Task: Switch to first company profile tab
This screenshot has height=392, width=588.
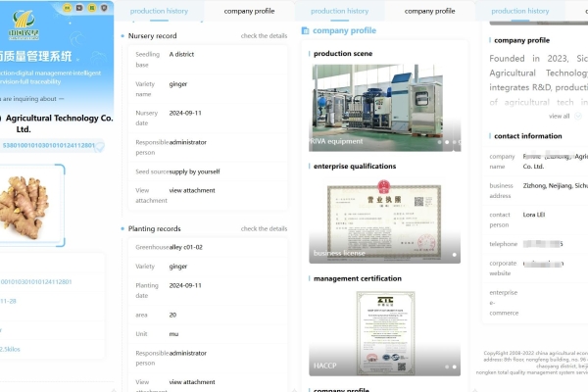Action: 249,11
